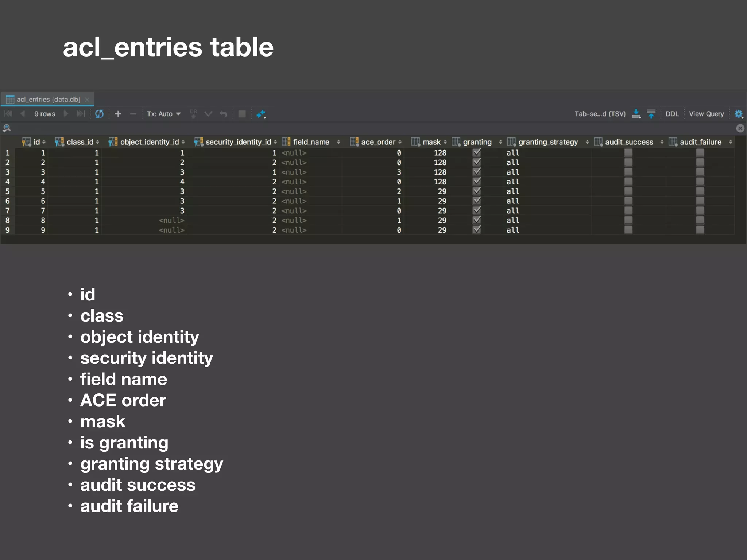Check audit_failure checkbox in row 9
The width and height of the screenshot is (747, 560).
pyautogui.click(x=700, y=230)
